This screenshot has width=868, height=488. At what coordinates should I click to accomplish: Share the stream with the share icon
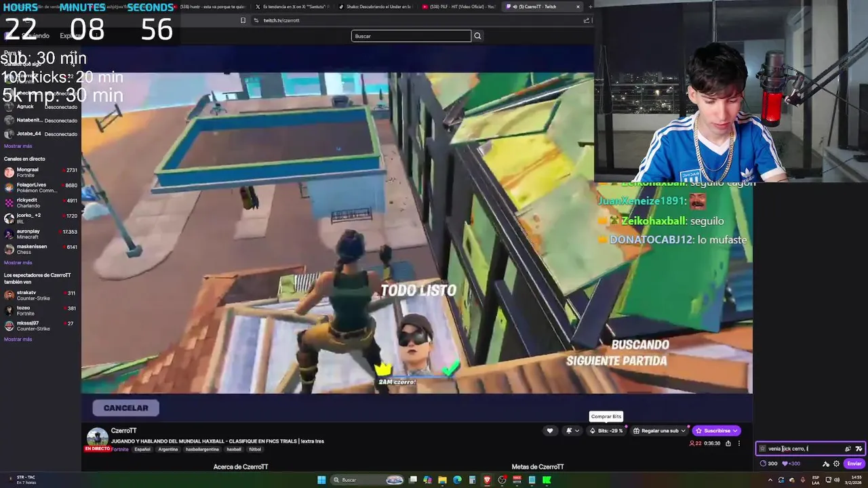728,443
